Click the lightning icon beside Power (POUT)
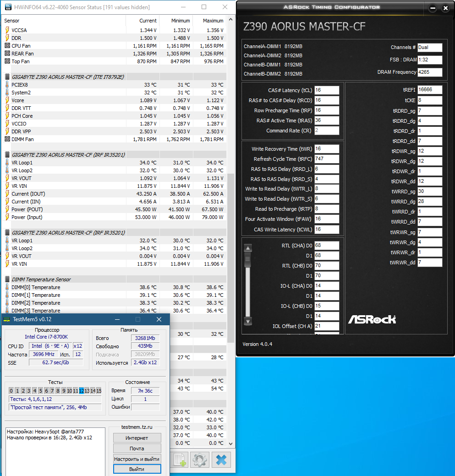Viewport: 455px width, 476px height. point(7,209)
